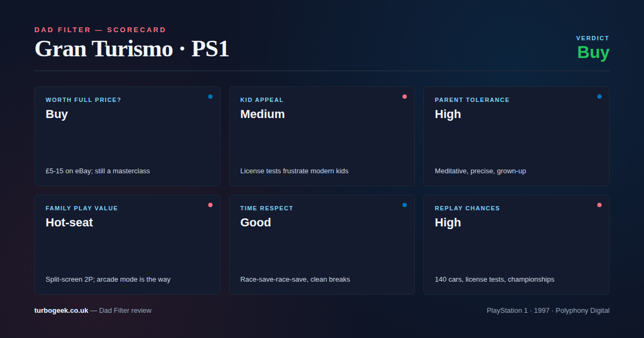Image resolution: width=644 pixels, height=338 pixels.
Task: Select the Hot-seat value in Family Play
Action: (69, 223)
